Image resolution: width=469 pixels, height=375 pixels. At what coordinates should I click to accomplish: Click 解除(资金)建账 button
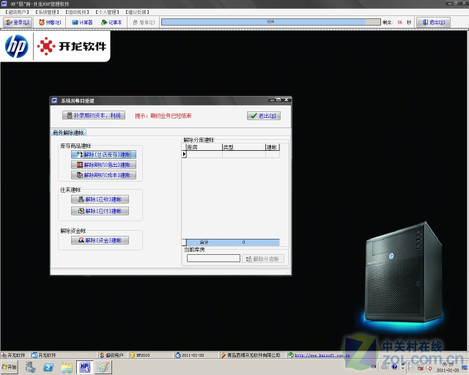click(x=100, y=240)
